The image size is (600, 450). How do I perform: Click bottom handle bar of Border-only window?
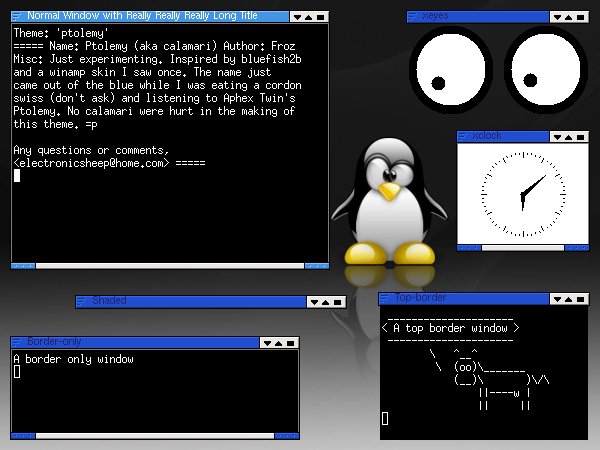[x=155, y=436]
